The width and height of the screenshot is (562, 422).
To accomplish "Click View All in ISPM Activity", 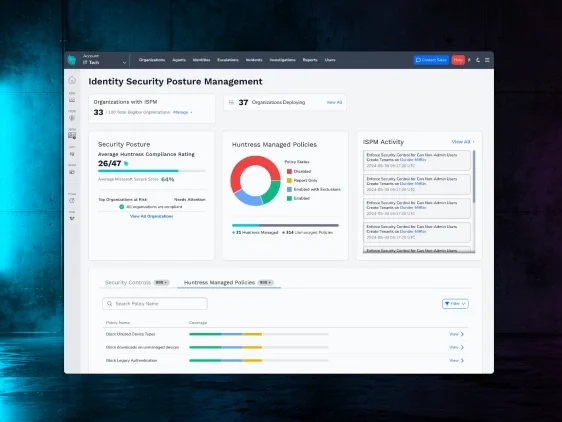I will tap(463, 142).
